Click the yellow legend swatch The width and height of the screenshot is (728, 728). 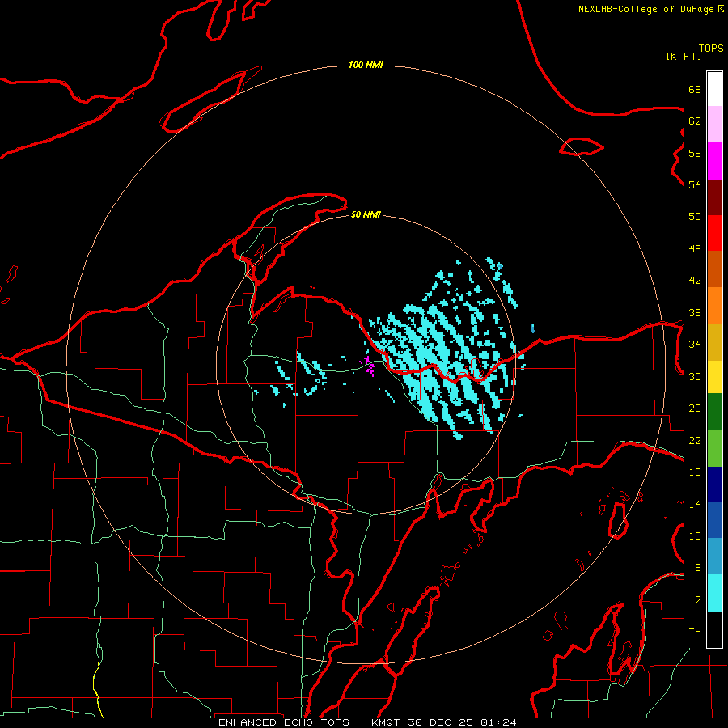click(x=714, y=377)
